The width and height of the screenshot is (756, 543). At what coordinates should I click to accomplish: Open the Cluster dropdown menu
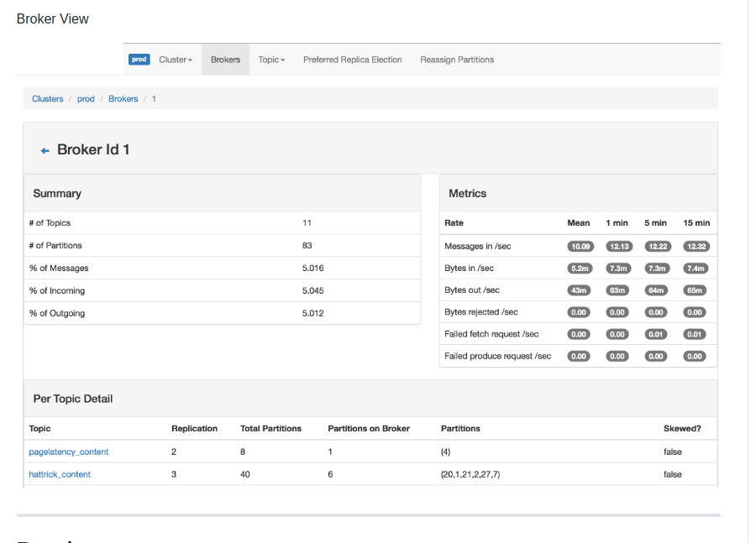[x=176, y=60]
